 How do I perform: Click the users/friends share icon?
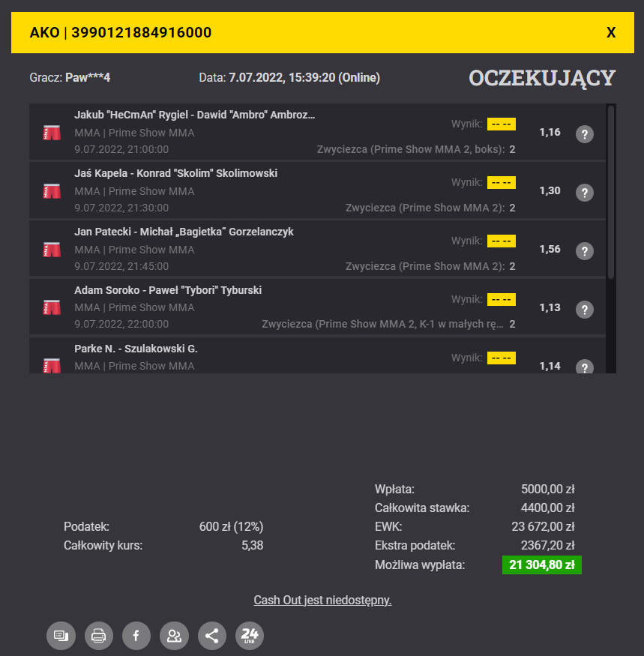click(x=174, y=636)
